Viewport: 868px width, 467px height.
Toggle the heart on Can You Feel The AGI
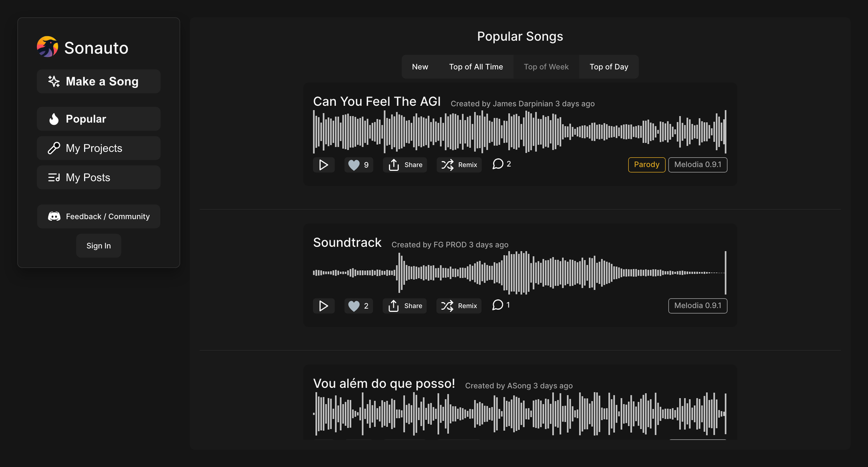[354, 164]
